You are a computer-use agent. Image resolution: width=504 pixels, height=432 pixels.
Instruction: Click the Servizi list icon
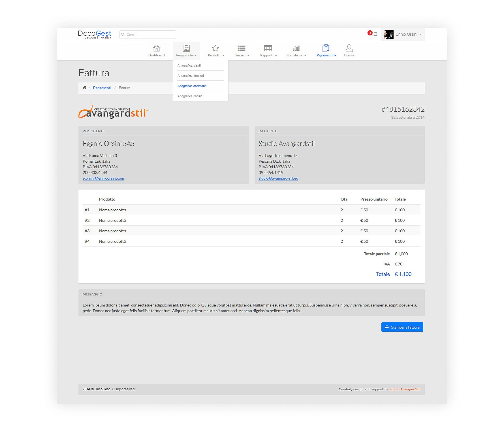241,48
